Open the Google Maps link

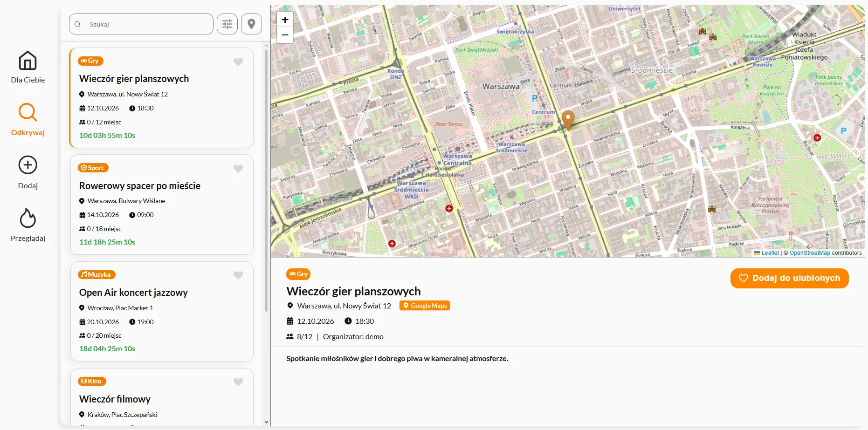(425, 306)
